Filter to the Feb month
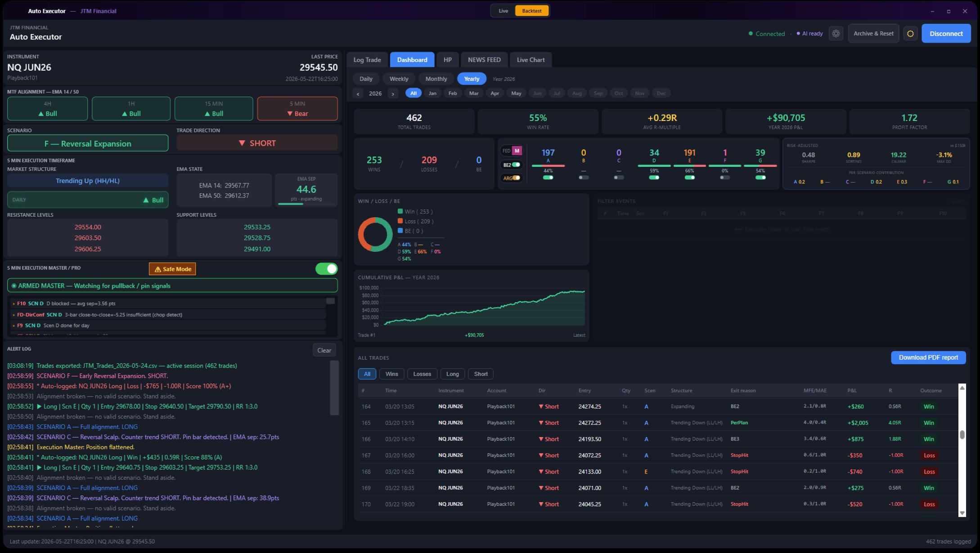This screenshot has width=980, height=553. click(453, 93)
